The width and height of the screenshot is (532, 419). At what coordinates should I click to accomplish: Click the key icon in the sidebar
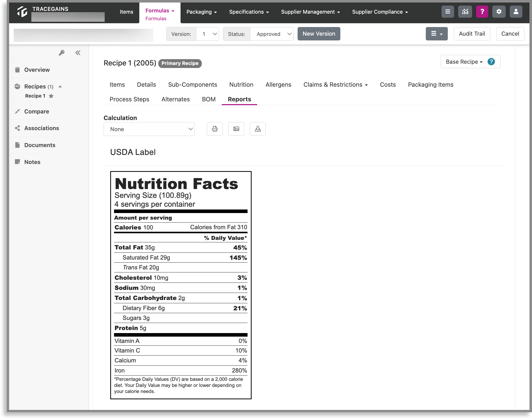point(62,53)
